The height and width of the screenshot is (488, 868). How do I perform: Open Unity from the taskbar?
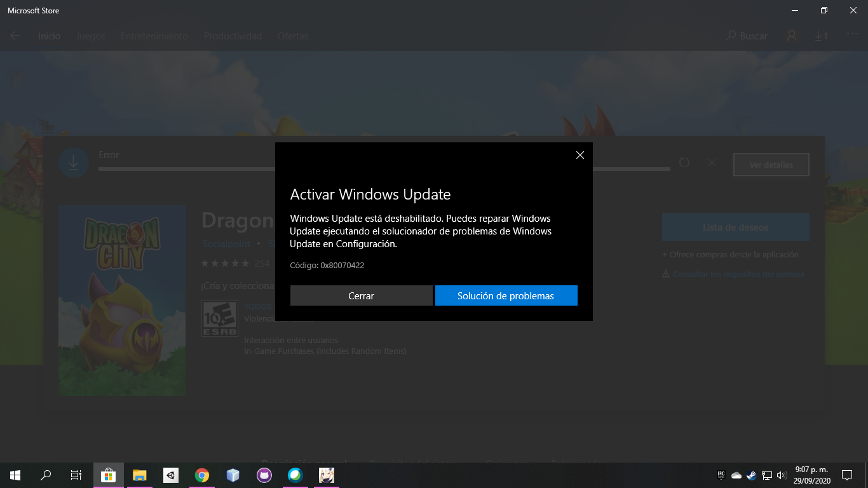click(x=170, y=475)
